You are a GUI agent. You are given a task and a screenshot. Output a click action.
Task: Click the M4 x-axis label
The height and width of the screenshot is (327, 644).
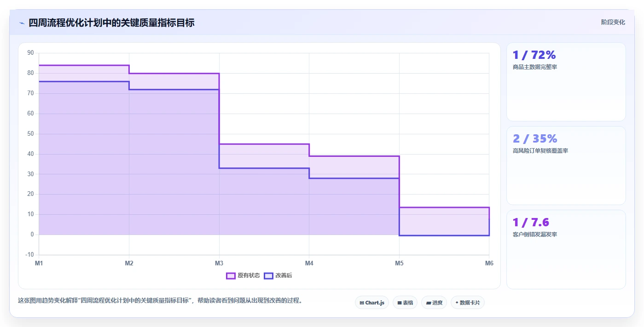click(309, 264)
